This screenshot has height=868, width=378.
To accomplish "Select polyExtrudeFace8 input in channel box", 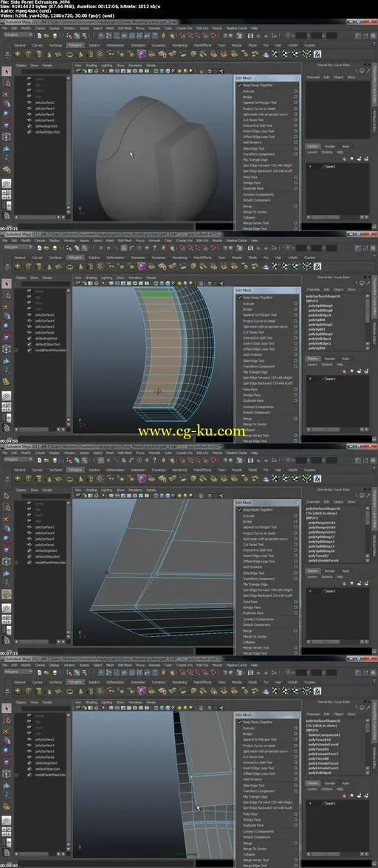I will [324, 745].
